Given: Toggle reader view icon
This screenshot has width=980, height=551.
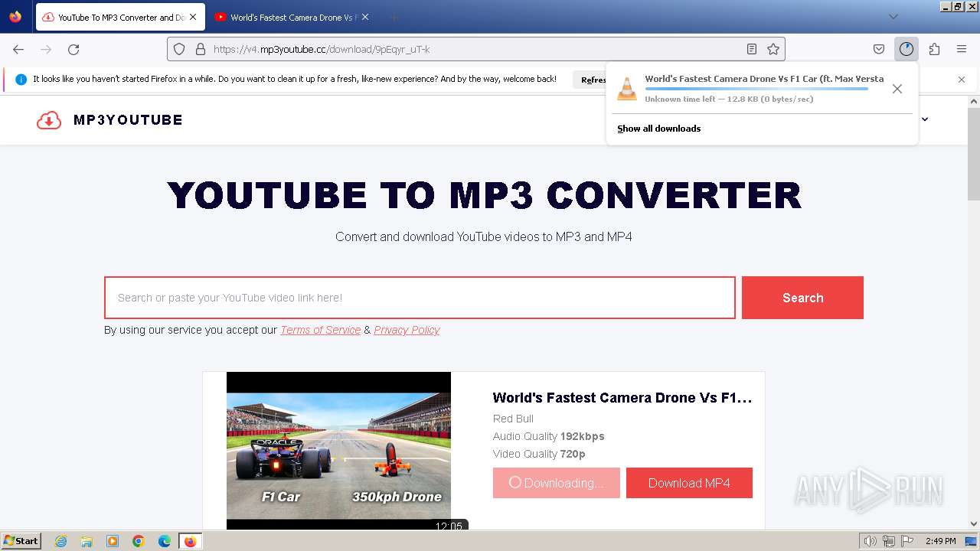Looking at the screenshot, I should coord(752,49).
